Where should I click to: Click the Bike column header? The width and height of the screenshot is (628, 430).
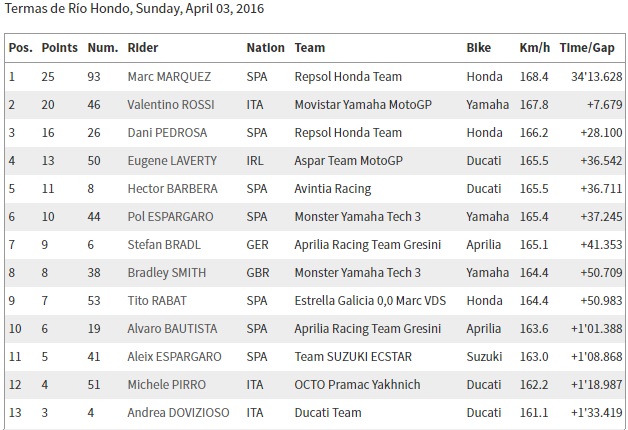(479, 48)
